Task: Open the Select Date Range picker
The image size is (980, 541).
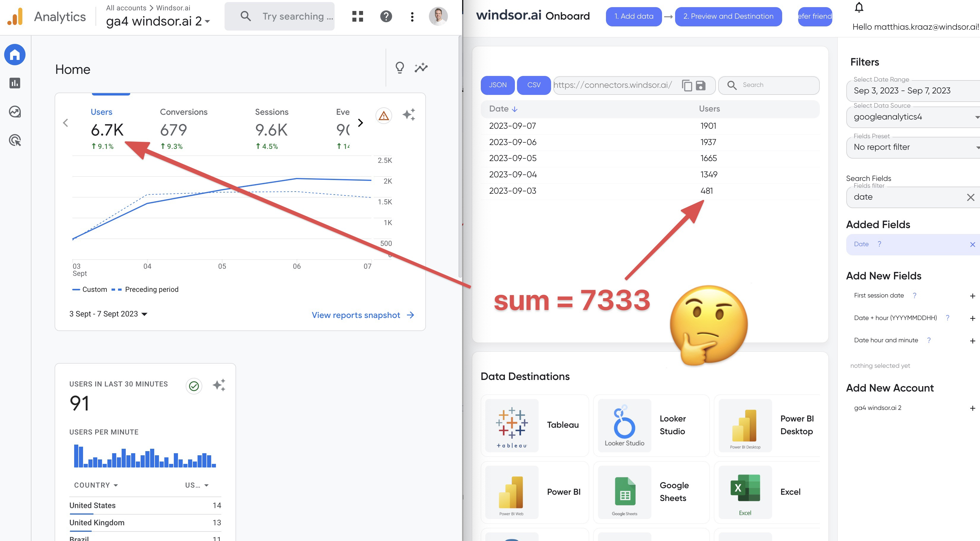Action: click(913, 91)
